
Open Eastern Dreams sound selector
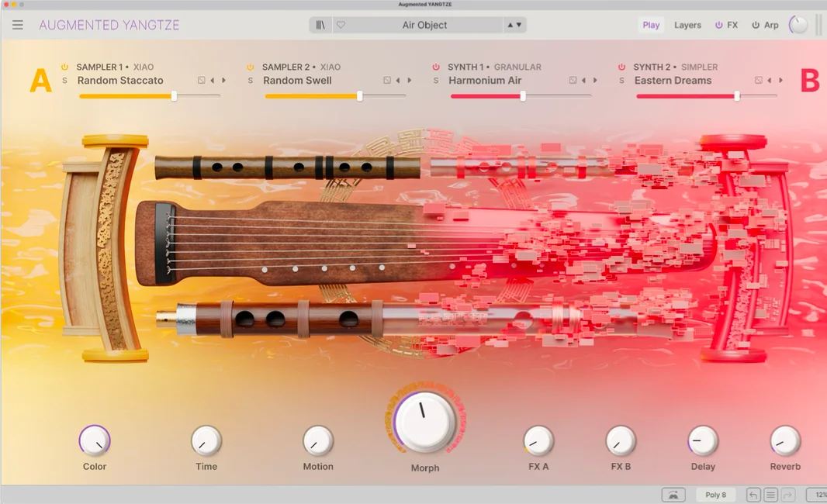[673, 81]
